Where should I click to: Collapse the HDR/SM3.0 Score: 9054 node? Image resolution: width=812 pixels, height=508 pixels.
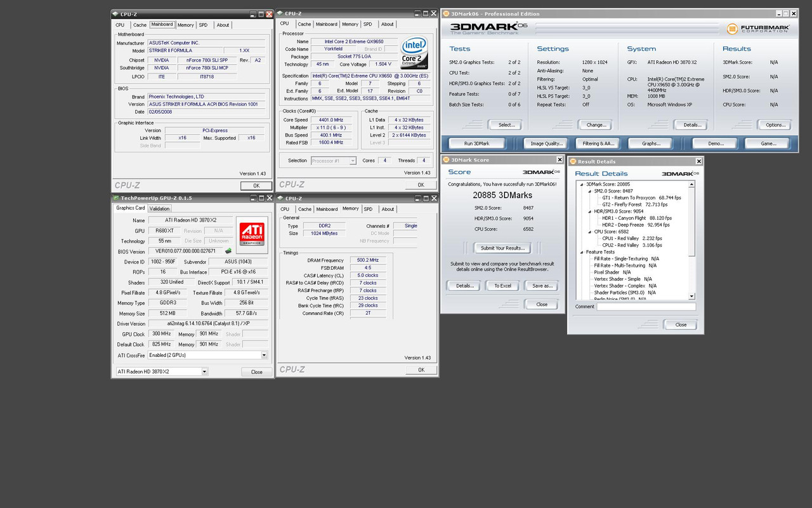(x=589, y=211)
